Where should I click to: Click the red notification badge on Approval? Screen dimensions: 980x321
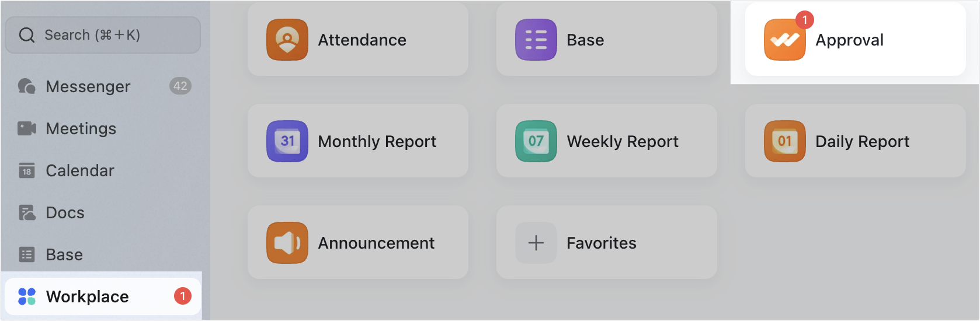(x=805, y=20)
